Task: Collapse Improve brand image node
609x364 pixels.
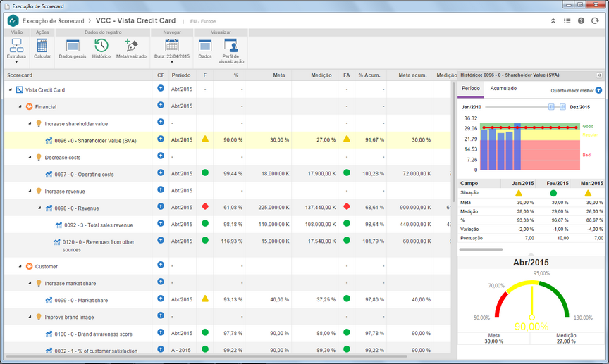Action: [x=30, y=317]
